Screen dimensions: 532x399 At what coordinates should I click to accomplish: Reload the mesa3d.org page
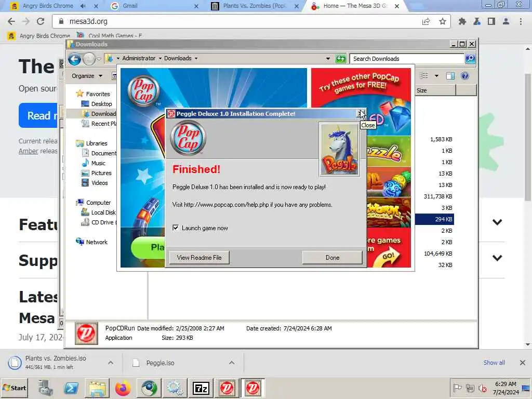point(41,21)
